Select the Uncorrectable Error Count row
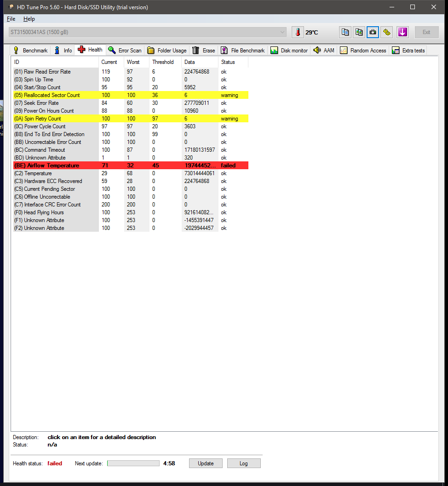 (131, 142)
